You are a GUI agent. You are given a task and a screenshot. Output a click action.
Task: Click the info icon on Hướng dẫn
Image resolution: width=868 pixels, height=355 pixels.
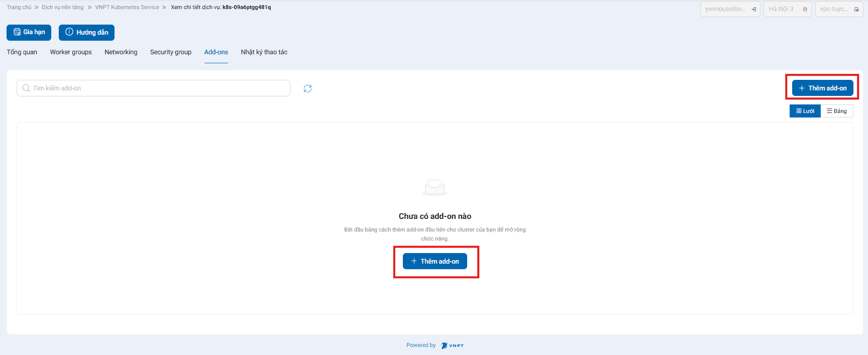(x=69, y=32)
